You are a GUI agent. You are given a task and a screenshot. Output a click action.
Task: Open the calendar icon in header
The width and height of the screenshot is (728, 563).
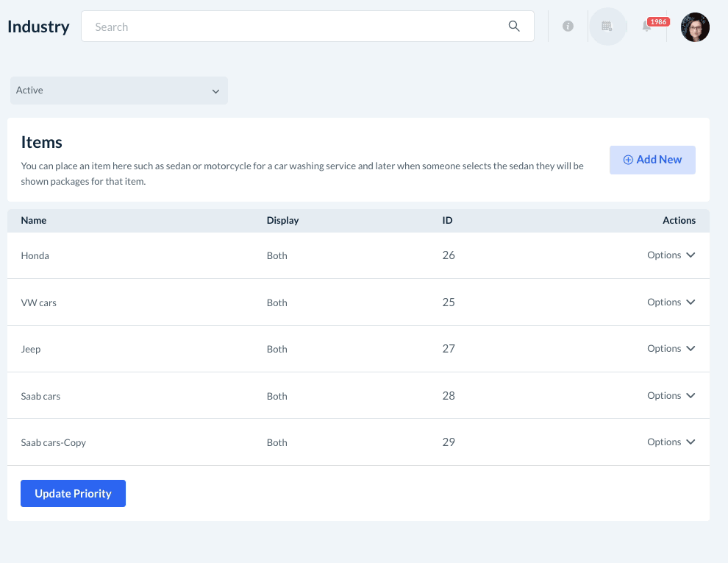(607, 26)
